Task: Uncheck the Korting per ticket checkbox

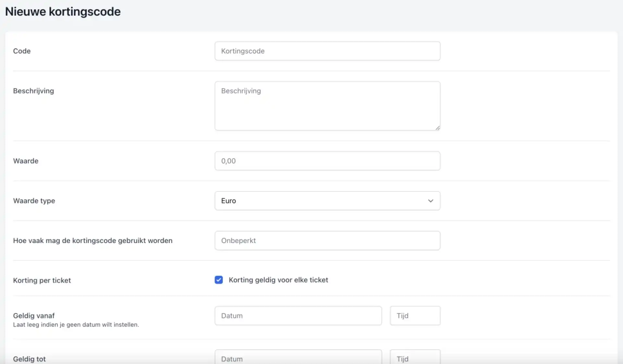Action: [x=219, y=280]
